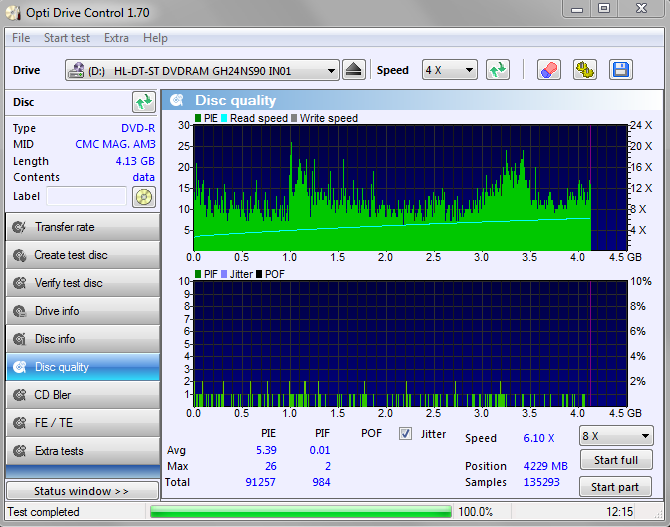Click the Position value 4229 MB

(546, 466)
